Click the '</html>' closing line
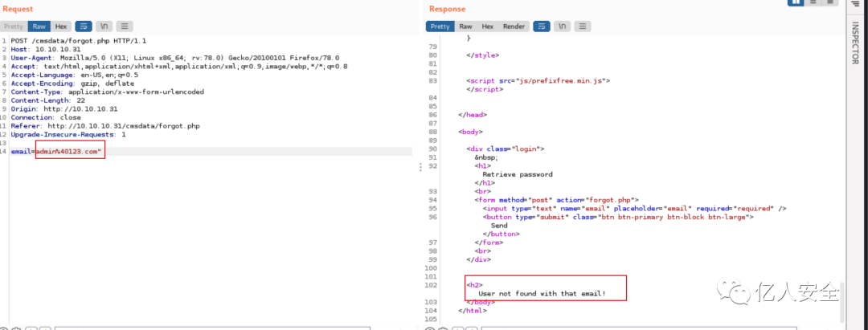The image size is (868, 330). pos(473,311)
